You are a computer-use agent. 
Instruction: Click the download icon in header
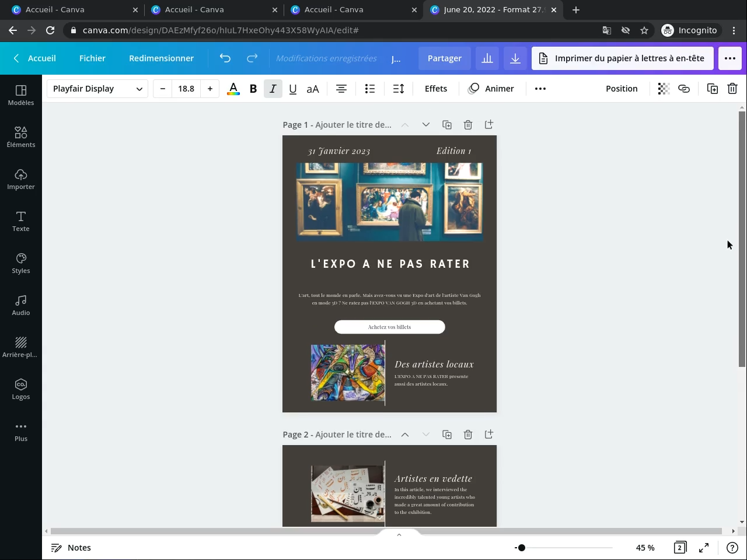tap(515, 58)
